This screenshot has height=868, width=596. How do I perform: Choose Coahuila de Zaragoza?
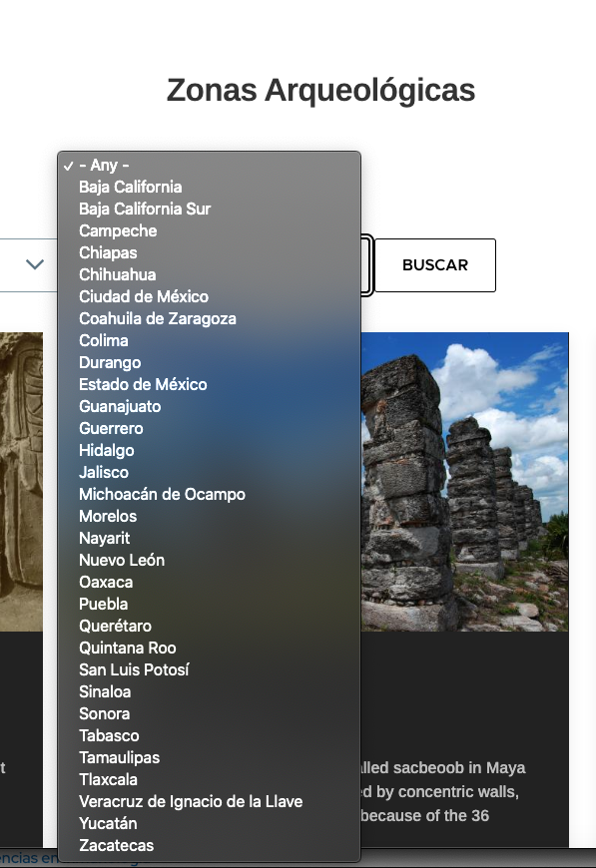point(210,319)
